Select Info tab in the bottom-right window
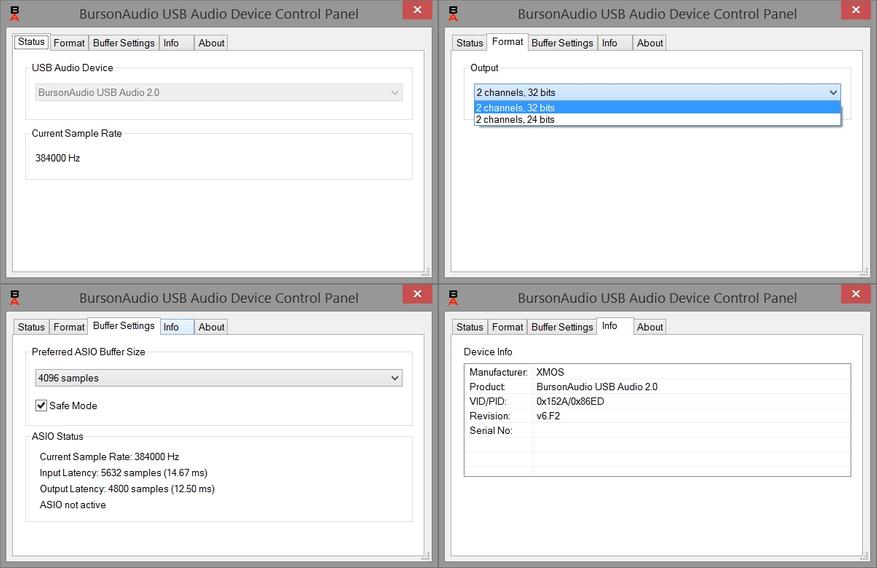Viewport: 877px width, 568px height. coord(615,326)
